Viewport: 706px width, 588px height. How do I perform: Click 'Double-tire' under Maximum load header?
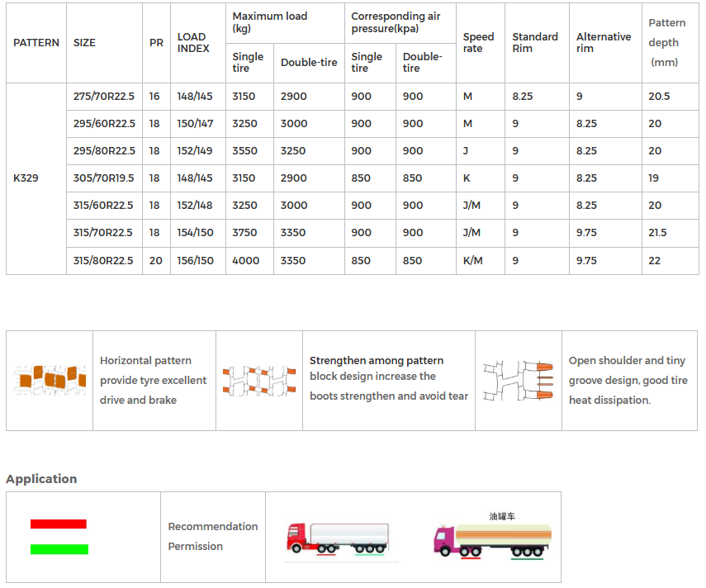click(x=309, y=63)
